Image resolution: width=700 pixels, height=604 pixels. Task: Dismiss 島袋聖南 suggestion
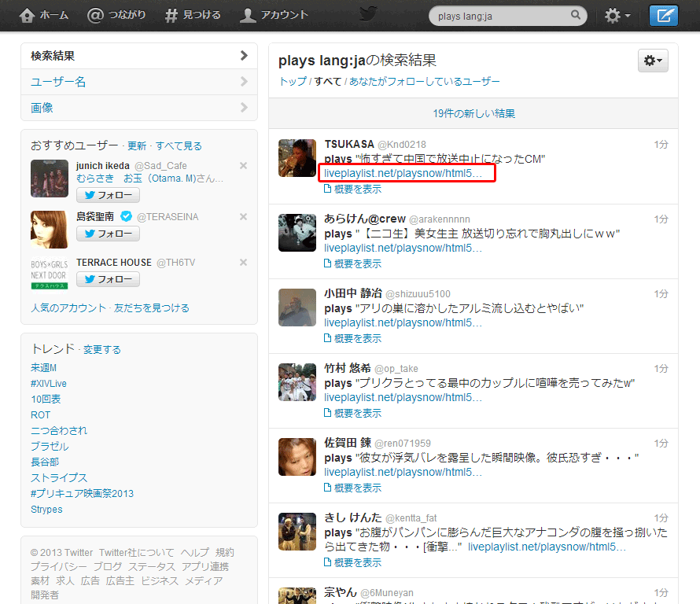(x=243, y=216)
